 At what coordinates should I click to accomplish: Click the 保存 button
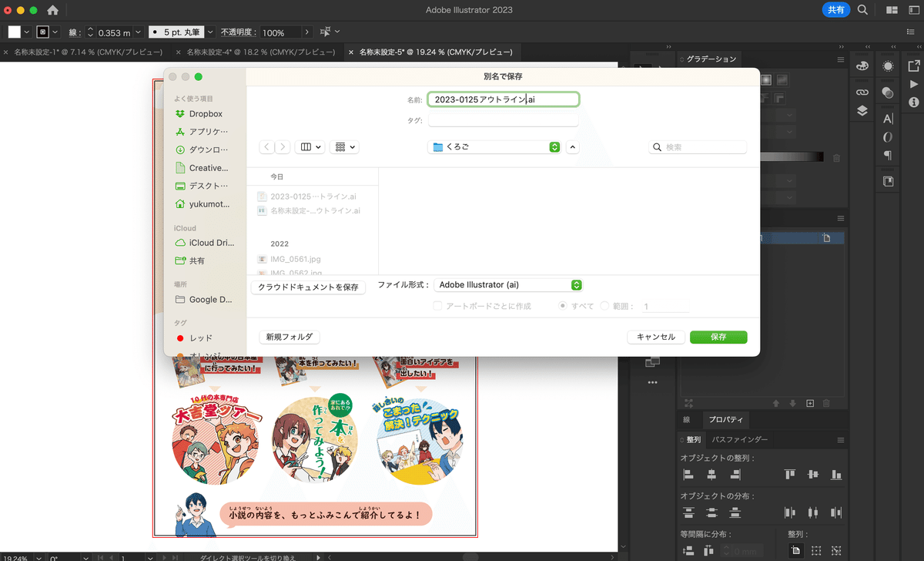[x=718, y=337]
